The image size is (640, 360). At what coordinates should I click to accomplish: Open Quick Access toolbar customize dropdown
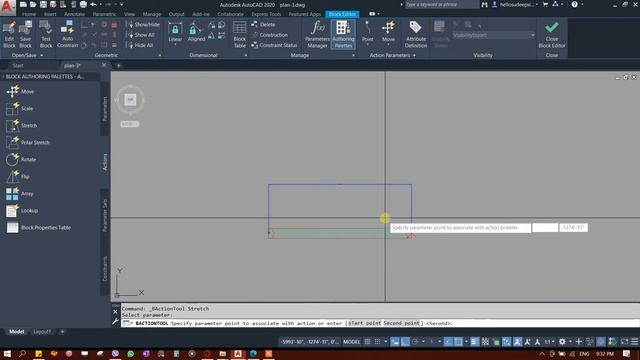pyautogui.click(x=122, y=4)
